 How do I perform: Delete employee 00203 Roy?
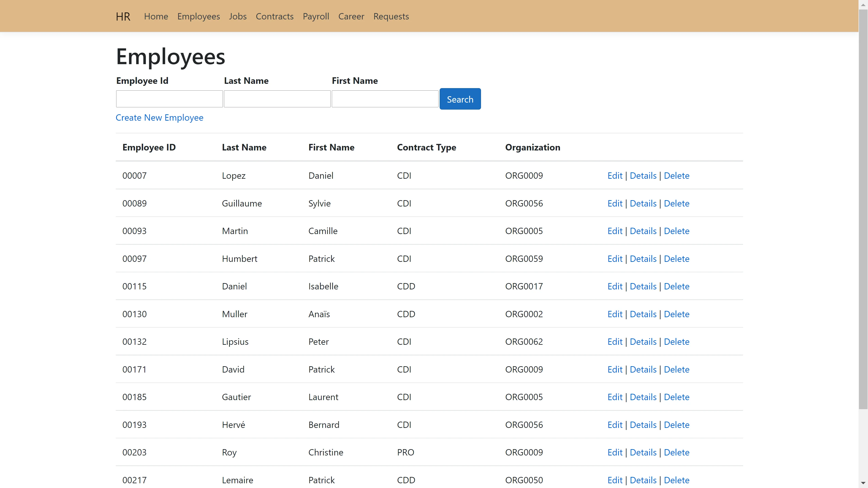pos(676,452)
